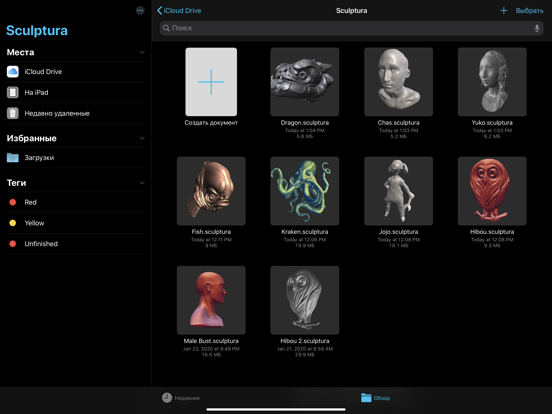Tap the Создать документ thumbnail
This screenshot has height=414, width=552.
point(211,82)
